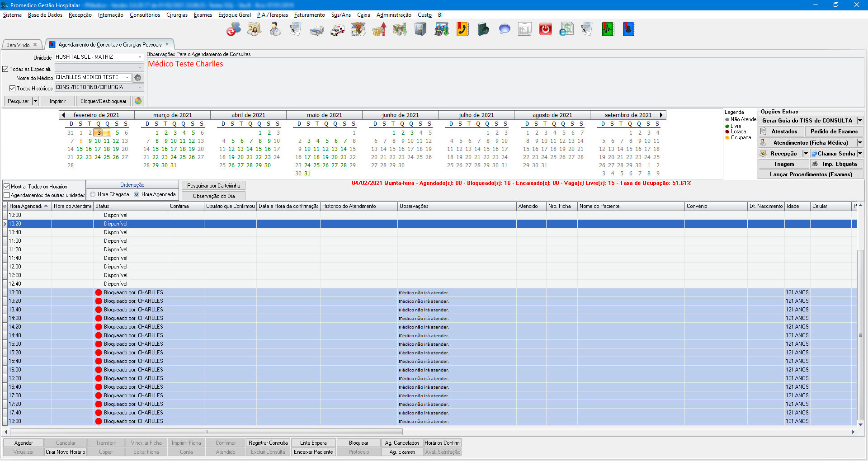Select the Hora Chegada radio option
Viewport: 868px width, 461px height.
(93, 194)
